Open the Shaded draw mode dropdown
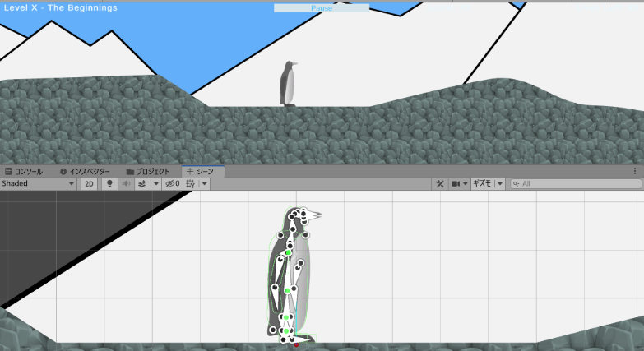The height and width of the screenshot is (351, 644). [38, 183]
